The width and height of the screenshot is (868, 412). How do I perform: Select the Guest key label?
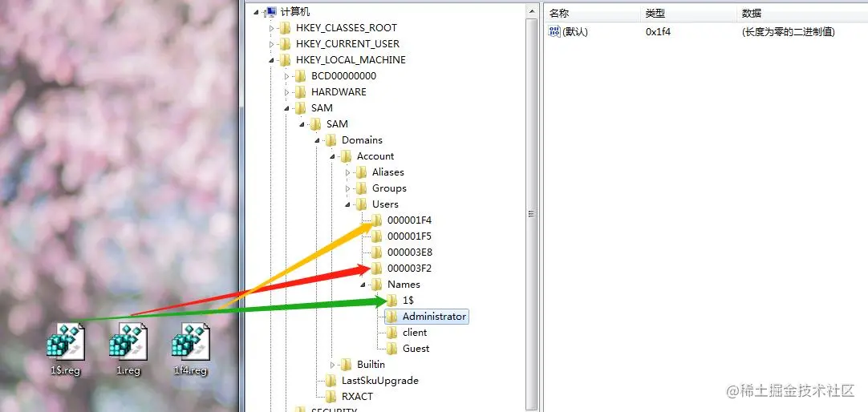tap(416, 349)
